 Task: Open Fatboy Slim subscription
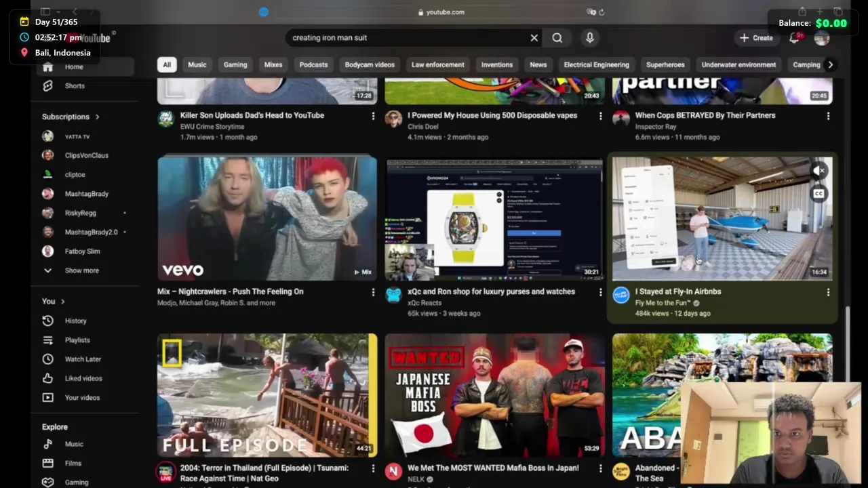click(x=83, y=251)
